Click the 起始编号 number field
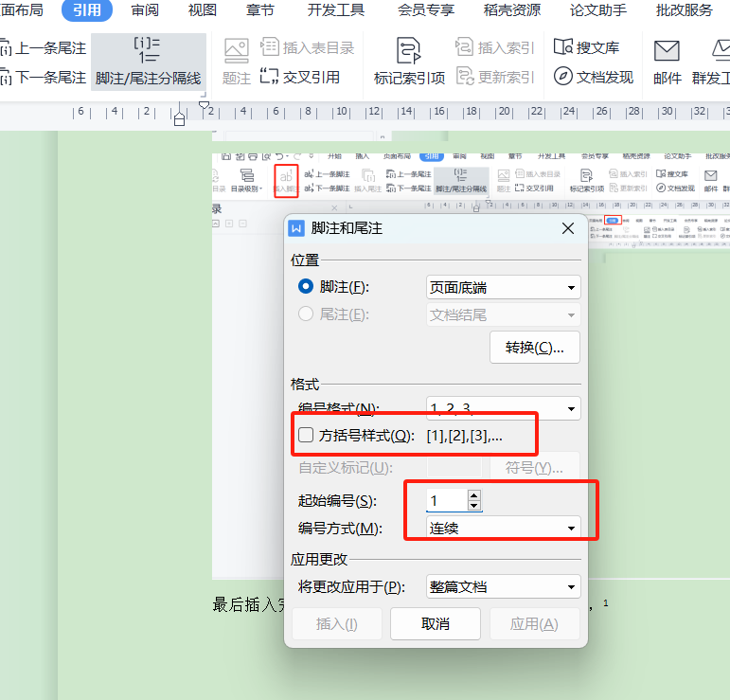This screenshot has width=730, height=700. pos(447,501)
